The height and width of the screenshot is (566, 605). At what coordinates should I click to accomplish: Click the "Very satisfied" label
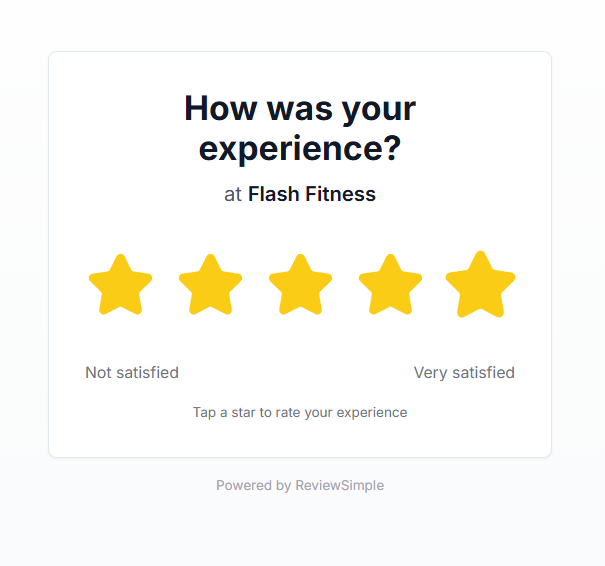[464, 373]
